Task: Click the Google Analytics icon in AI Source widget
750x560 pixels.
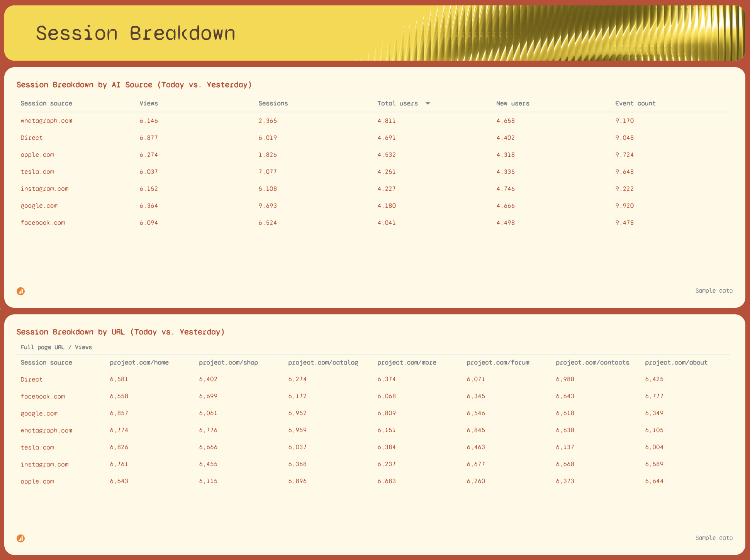Action: (21, 291)
